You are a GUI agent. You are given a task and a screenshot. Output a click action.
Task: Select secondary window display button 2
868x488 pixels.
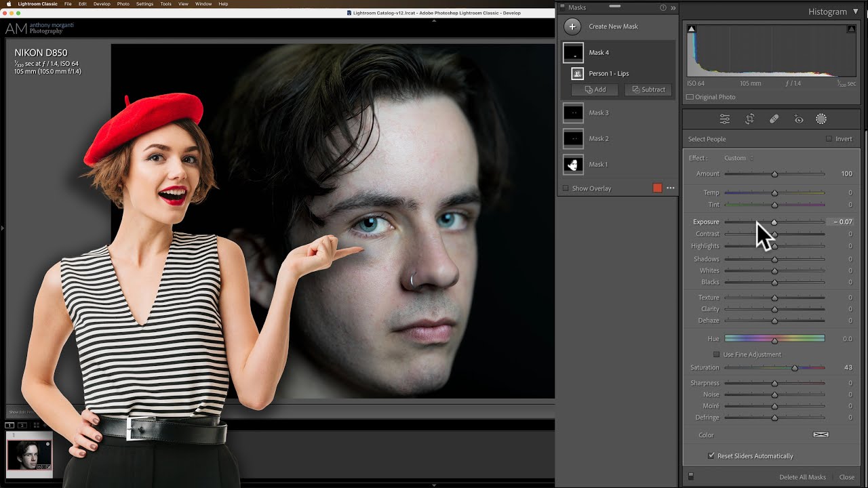22,425
